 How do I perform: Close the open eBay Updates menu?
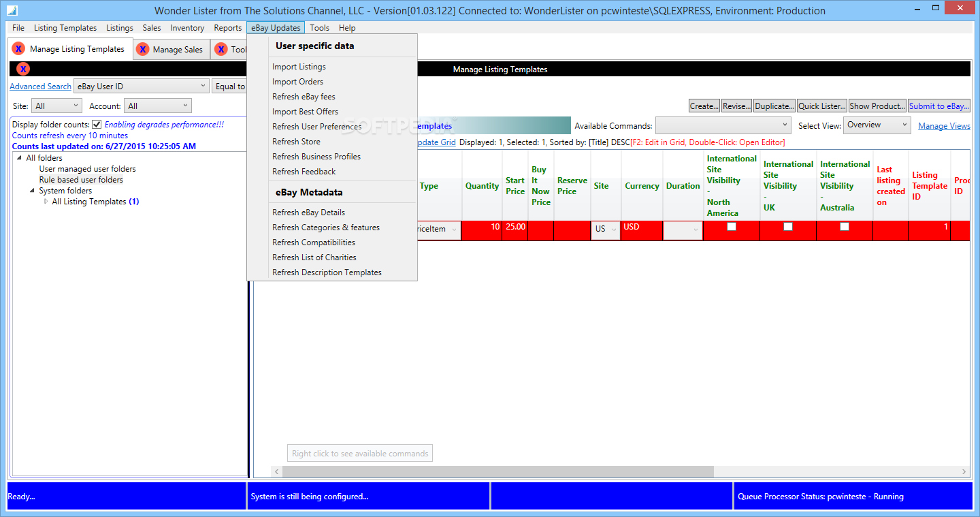276,28
